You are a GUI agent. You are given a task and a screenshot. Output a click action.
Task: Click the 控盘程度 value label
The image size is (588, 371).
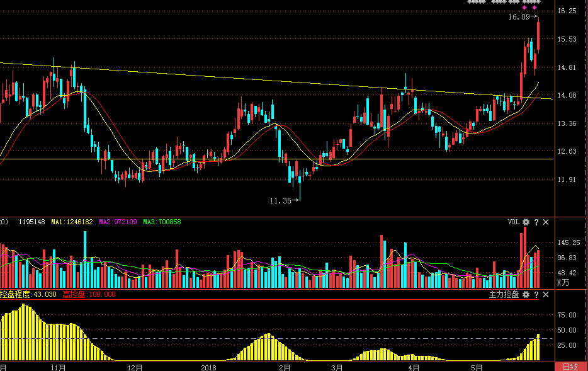coord(28,294)
